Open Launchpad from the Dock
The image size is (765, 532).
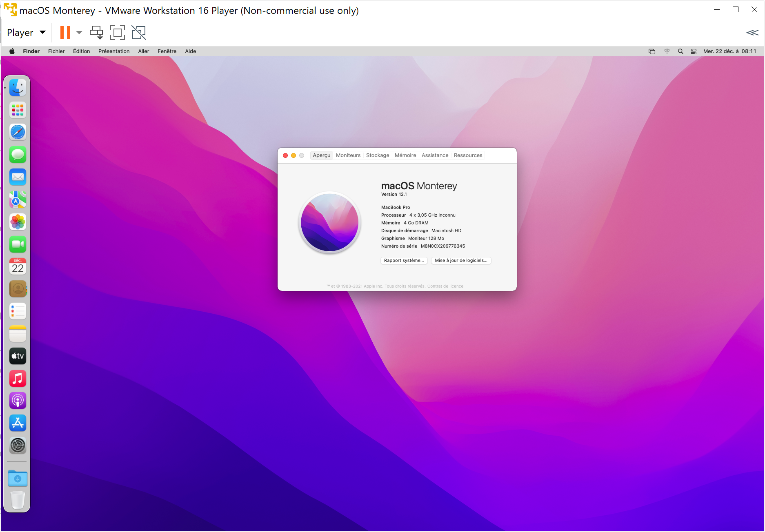pyautogui.click(x=17, y=110)
